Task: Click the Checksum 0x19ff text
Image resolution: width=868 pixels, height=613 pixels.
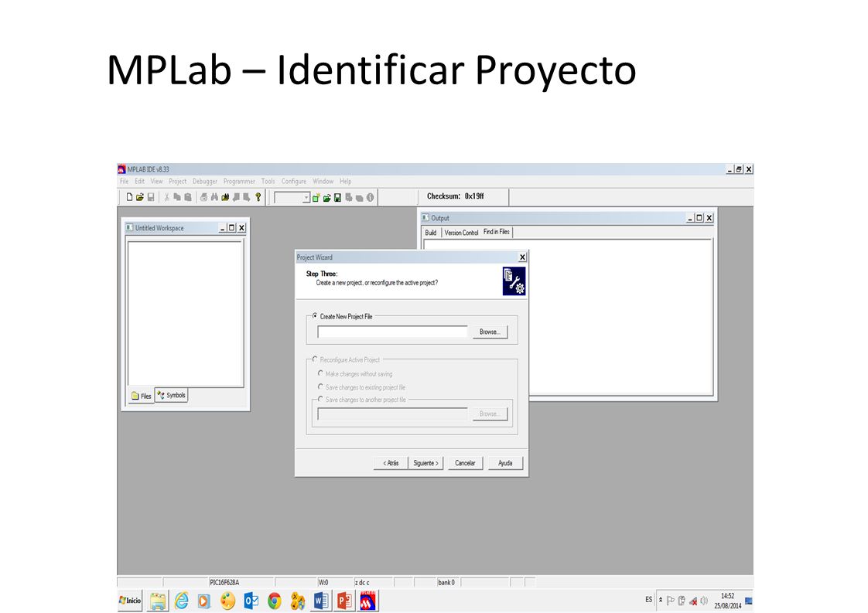Action: click(x=455, y=196)
